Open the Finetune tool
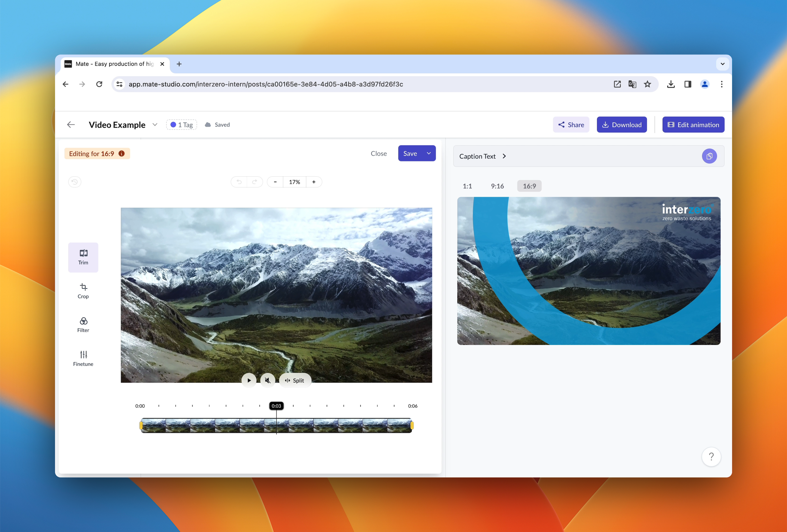The width and height of the screenshot is (787, 532). pyautogui.click(x=83, y=358)
